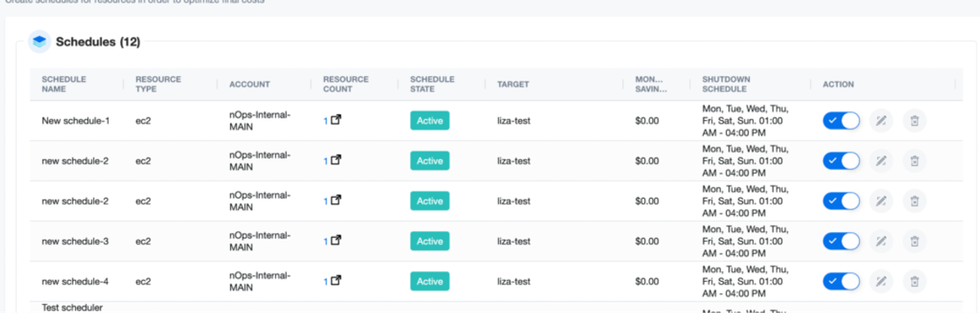Delete the New schedule-1 schedule
980x313 pixels.
click(915, 121)
